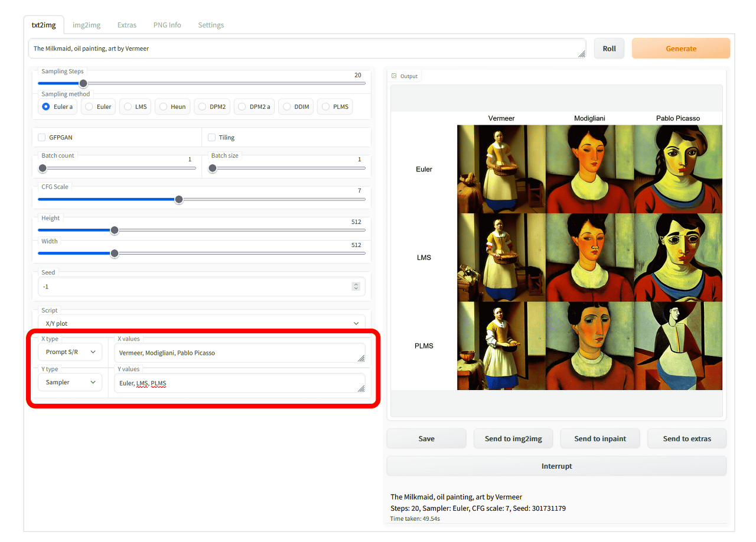
Task: Select the Euler a sampling method
Action: (x=58, y=107)
